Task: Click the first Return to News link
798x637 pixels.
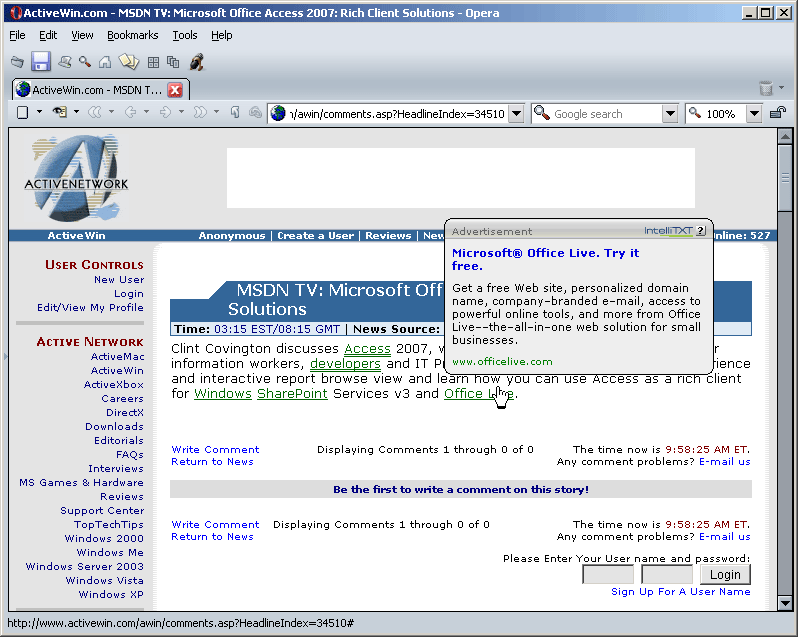Action: tap(212, 461)
